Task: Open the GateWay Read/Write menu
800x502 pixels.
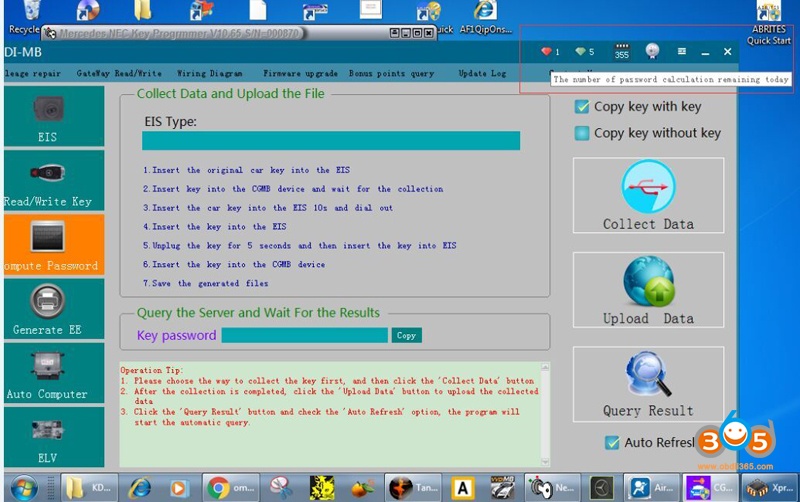Action: [x=119, y=73]
